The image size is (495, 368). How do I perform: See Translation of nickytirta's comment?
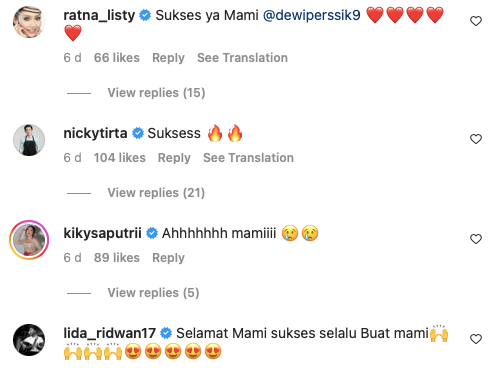pos(248,158)
